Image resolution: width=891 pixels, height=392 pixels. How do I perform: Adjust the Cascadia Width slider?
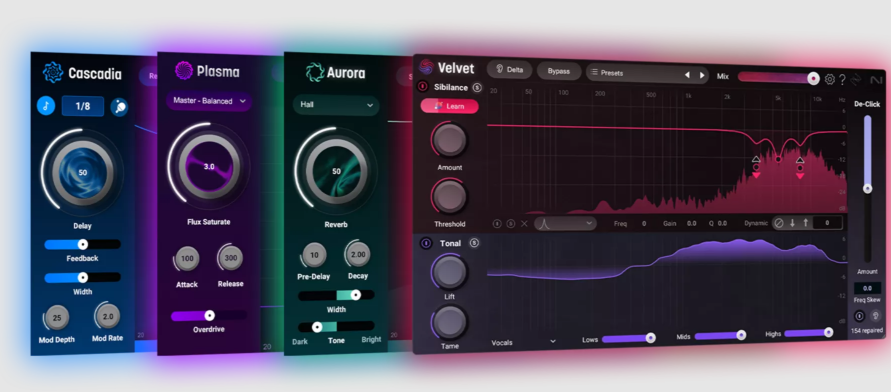pyautogui.click(x=83, y=278)
